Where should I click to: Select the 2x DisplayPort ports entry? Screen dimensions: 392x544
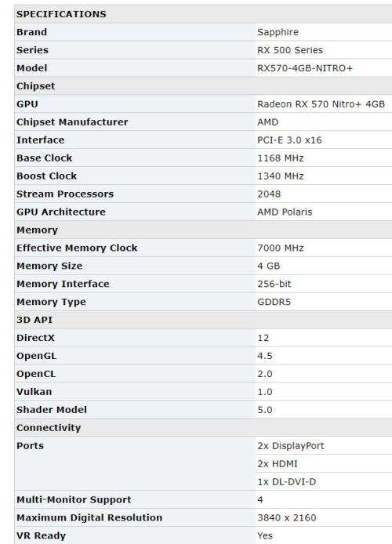(291, 446)
